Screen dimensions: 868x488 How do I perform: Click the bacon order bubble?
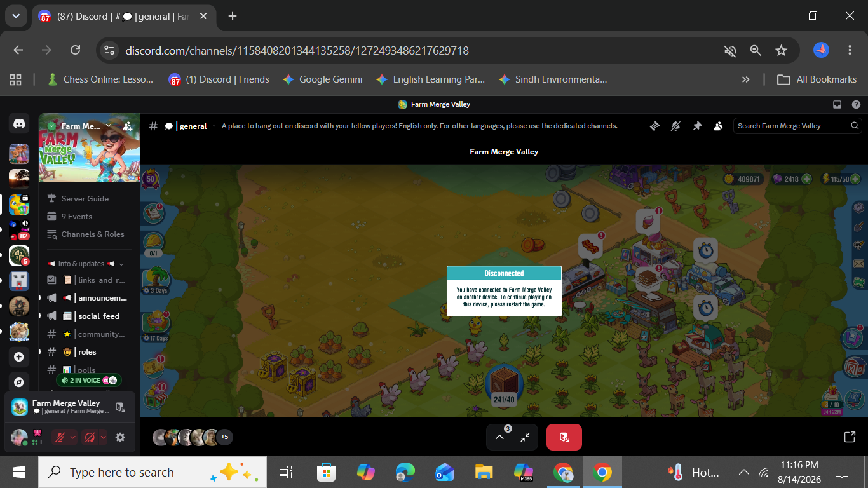coord(590,246)
